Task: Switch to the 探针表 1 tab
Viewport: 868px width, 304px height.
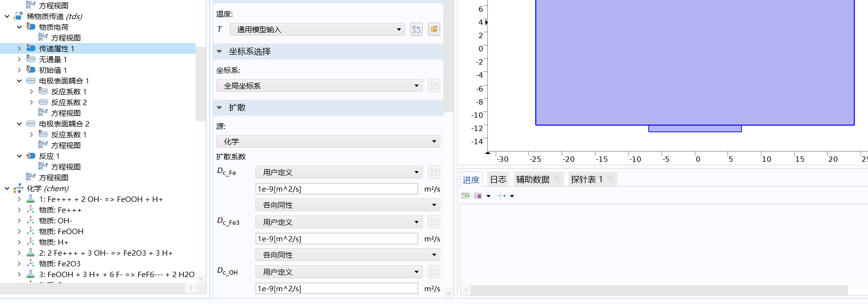Action: (586, 179)
